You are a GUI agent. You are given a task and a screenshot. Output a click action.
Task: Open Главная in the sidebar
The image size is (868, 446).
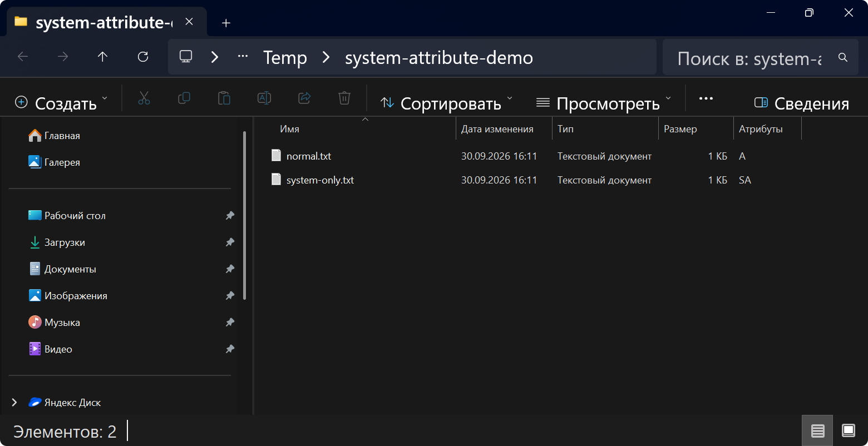(55, 136)
